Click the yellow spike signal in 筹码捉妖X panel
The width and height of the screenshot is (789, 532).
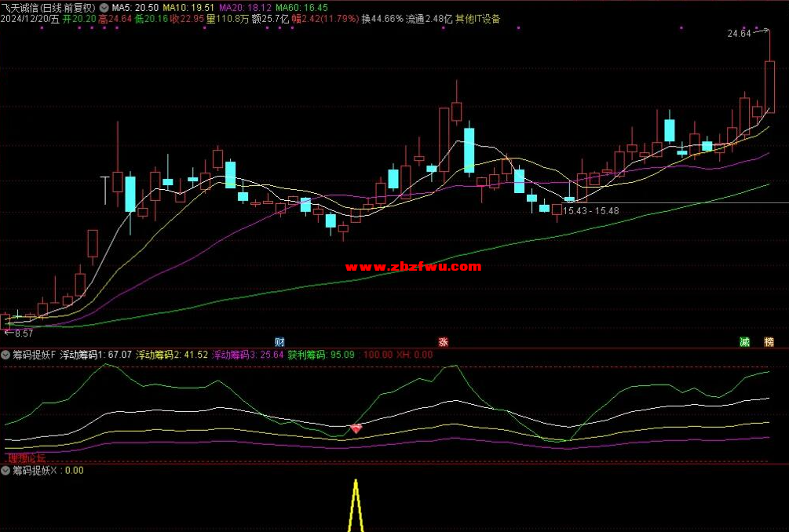[x=356, y=505]
